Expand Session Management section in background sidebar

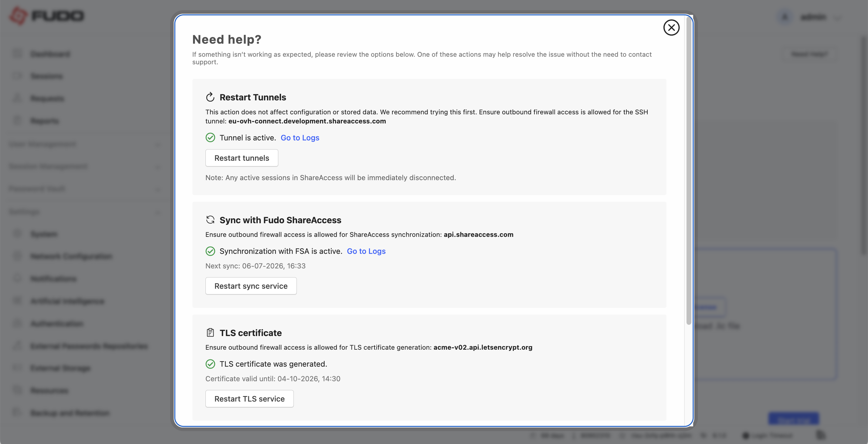[84, 166]
